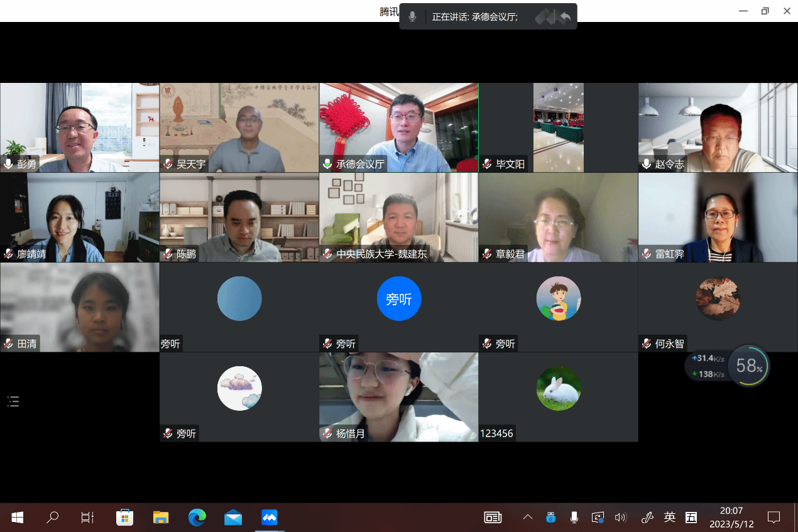Expand hidden system tray icons chevron
Image resolution: width=798 pixels, height=532 pixels.
click(528, 518)
